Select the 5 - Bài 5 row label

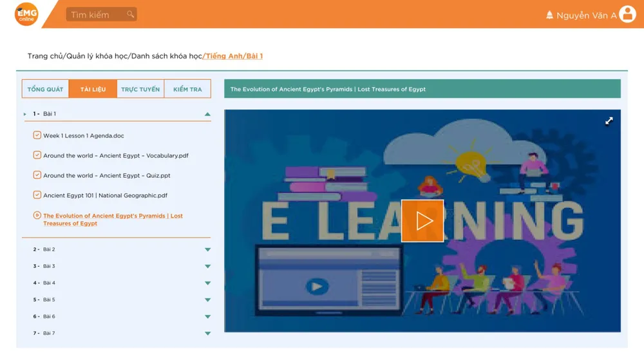pyautogui.click(x=44, y=300)
